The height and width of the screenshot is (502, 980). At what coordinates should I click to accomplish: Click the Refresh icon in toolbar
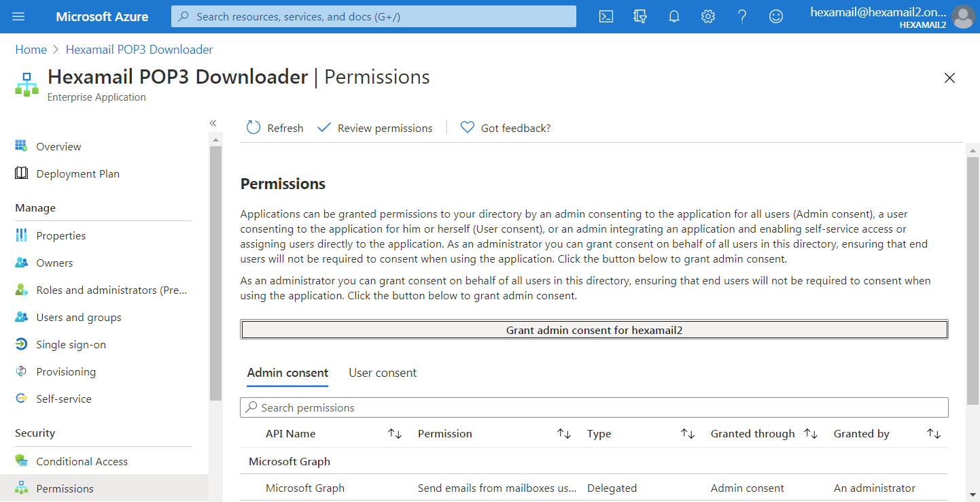click(x=253, y=128)
